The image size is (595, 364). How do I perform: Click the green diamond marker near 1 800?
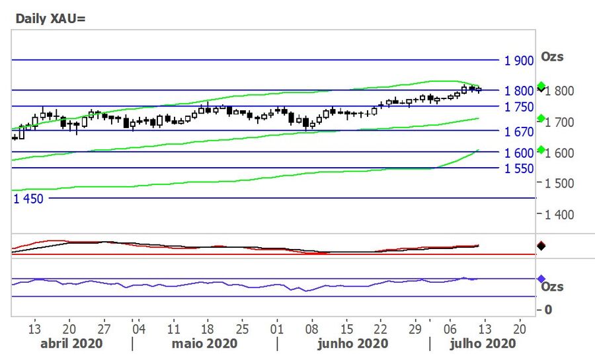[541, 86]
